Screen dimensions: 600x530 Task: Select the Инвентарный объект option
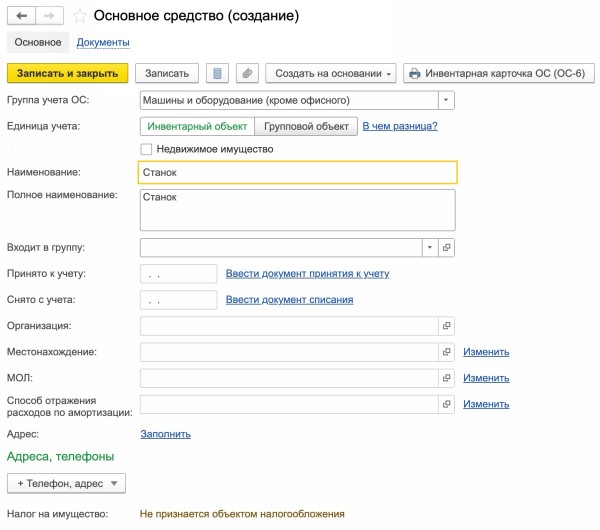[x=197, y=127]
